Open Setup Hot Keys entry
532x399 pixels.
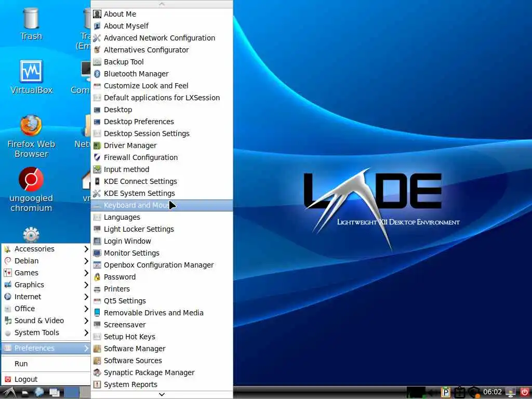162,337
